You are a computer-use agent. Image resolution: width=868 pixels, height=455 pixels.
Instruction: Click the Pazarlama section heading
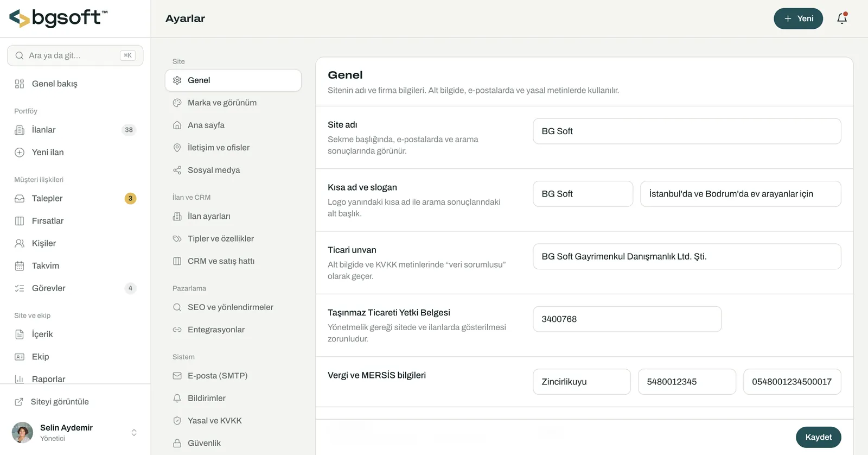point(189,288)
